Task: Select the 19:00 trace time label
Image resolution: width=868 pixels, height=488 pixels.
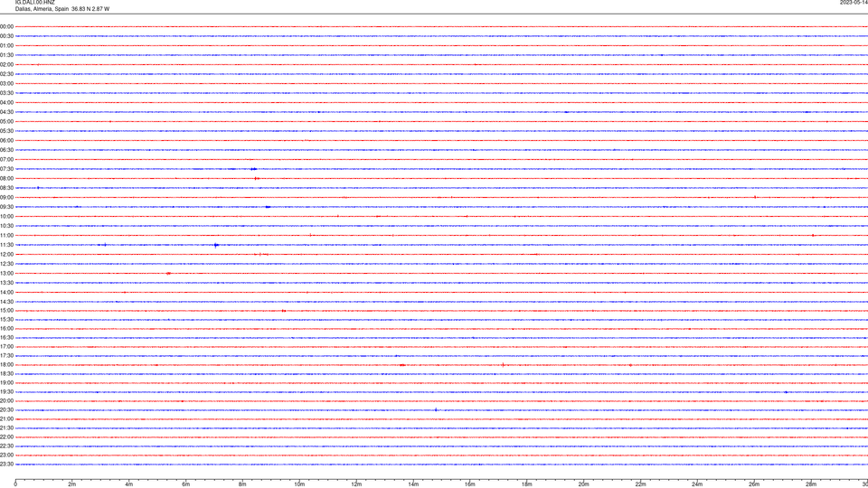Action: (6, 383)
